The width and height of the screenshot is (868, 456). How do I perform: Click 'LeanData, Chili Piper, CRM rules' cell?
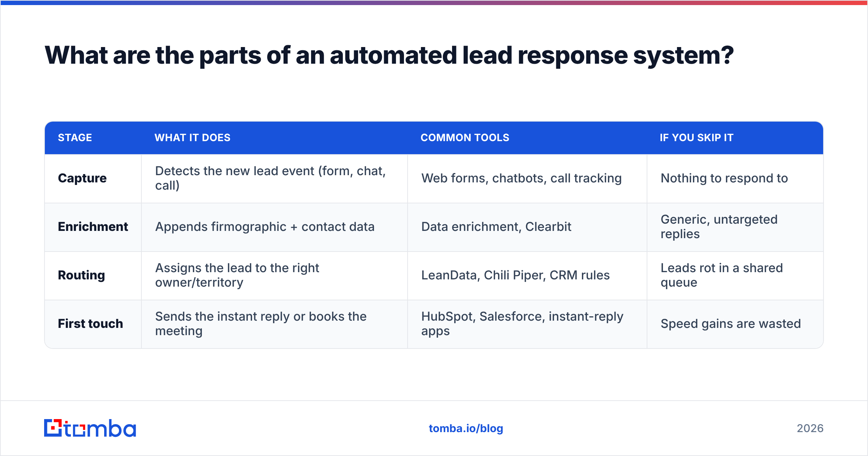click(527, 275)
